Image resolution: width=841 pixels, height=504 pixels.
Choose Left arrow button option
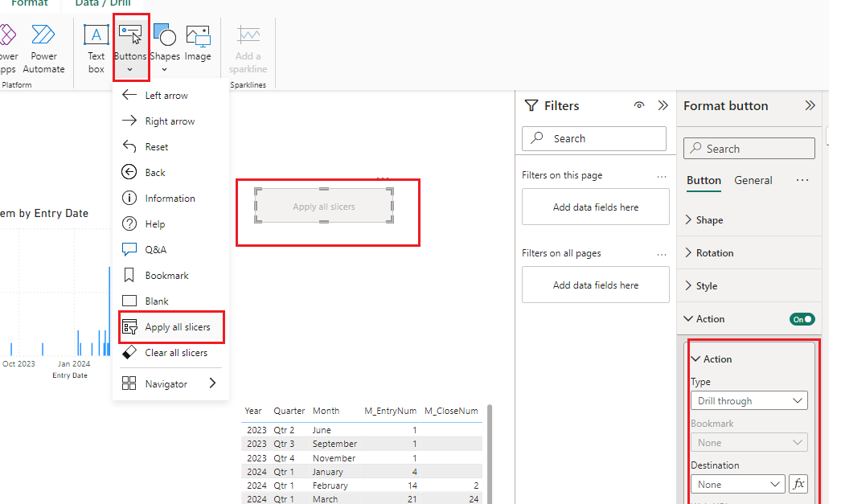(x=170, y=96)
